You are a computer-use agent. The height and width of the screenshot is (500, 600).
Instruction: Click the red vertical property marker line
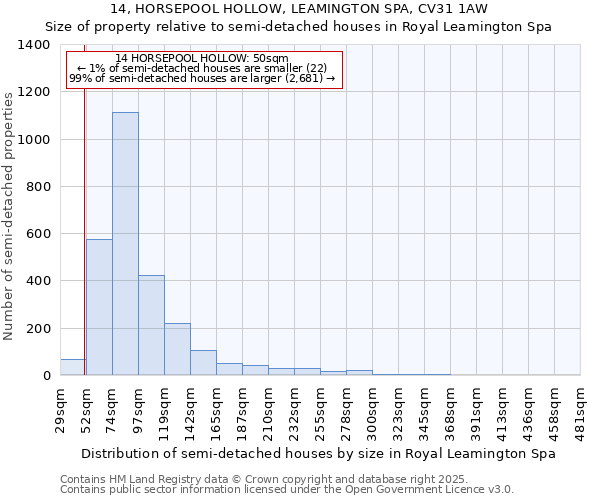point(84,230)
